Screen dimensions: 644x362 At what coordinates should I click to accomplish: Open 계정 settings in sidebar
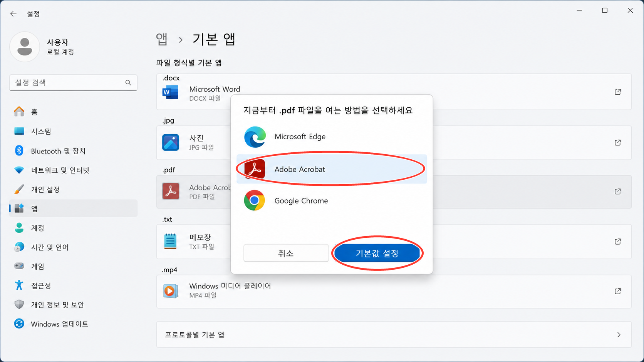(73, 228)
